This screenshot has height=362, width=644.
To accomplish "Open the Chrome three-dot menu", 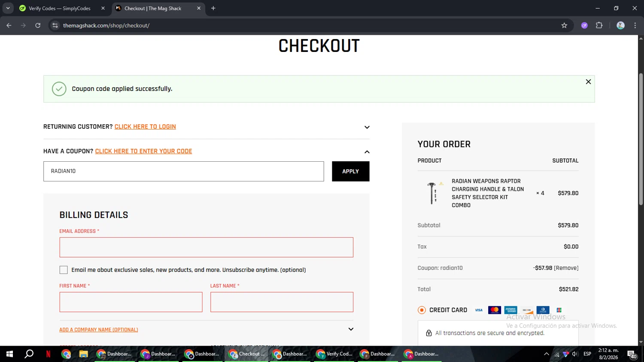I will coord(635,25).
